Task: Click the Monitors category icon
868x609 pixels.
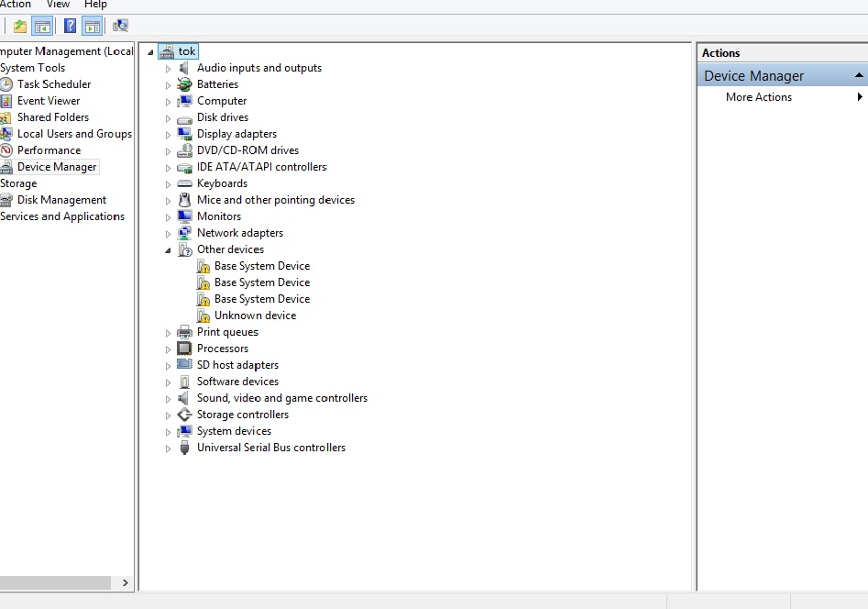Action: click(184, 216)
